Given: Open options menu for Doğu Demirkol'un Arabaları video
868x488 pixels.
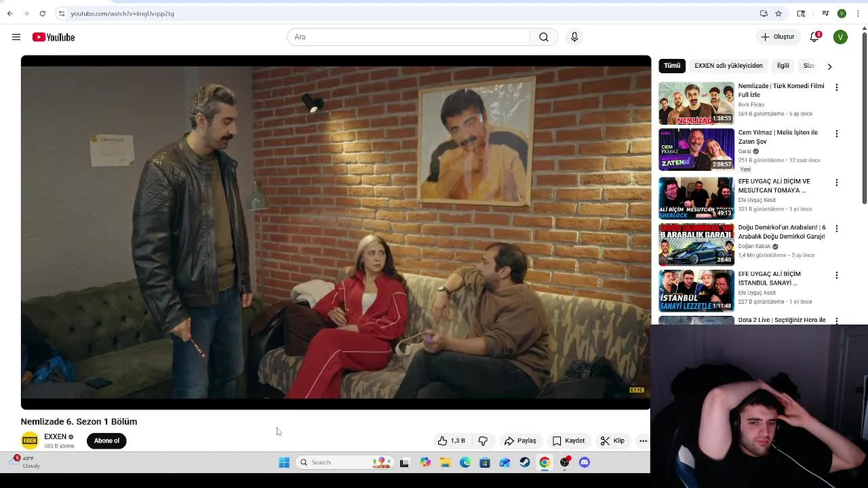Looking at the screenshot, I should (836, 228).
